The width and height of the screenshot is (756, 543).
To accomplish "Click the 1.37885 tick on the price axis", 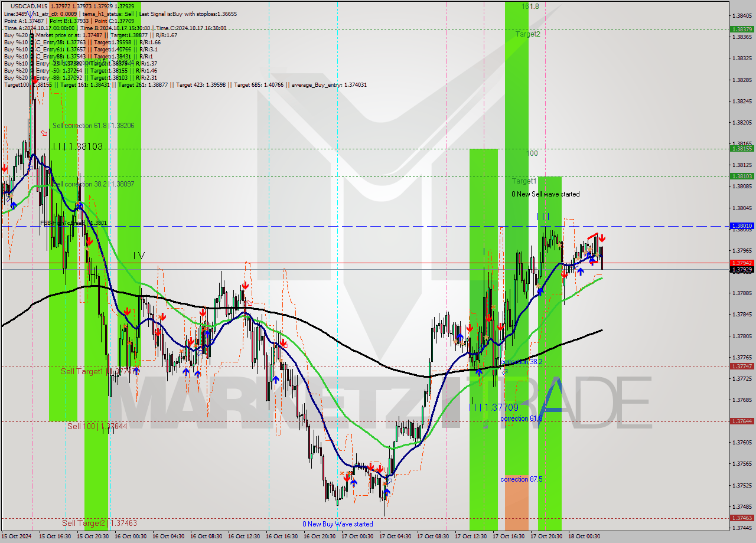I will click(x=742, y=293).
